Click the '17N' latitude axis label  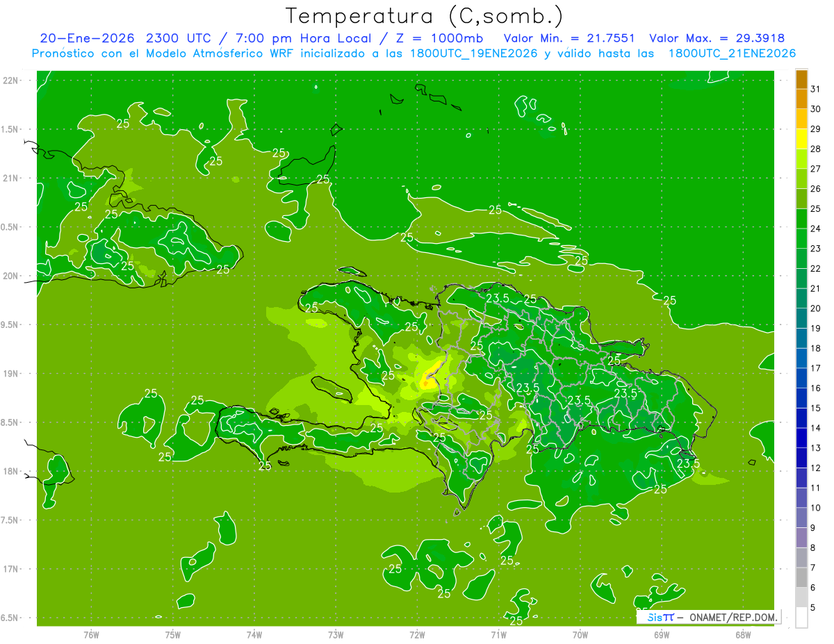tap(11, 569)
